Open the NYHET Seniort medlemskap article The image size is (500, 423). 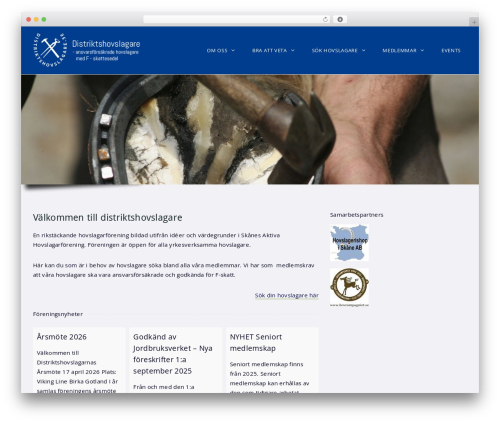[x=256, y=342]
